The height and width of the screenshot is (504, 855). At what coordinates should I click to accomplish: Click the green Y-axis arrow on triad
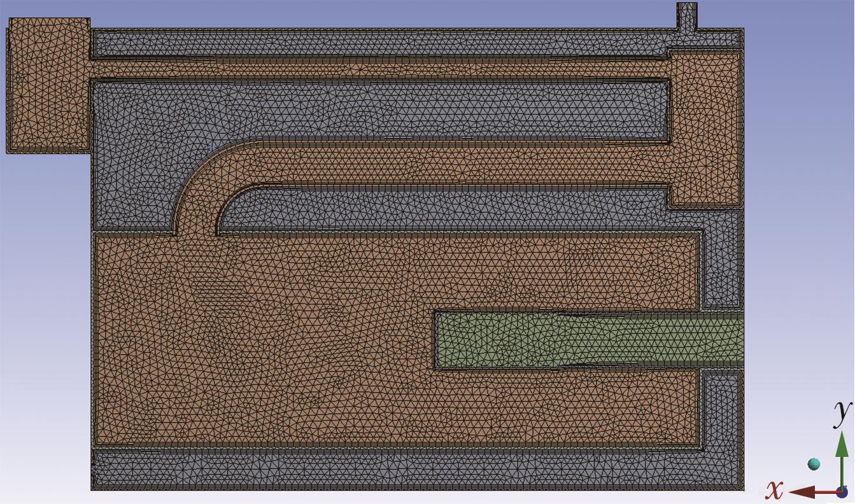842,452
